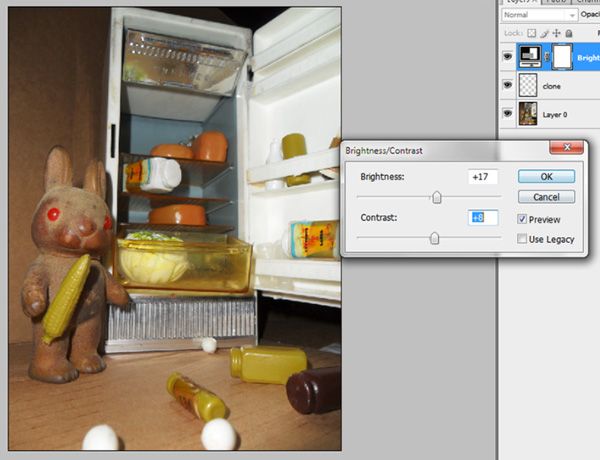Hide the clone layer
Viewport: 600px width, 460px height.
tap(507, 85)
